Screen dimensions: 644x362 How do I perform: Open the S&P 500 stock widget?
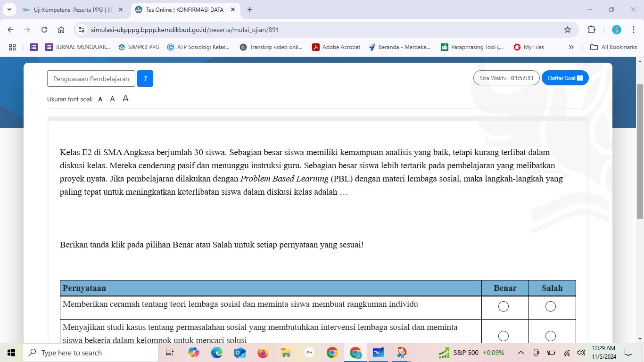[471, 353]
